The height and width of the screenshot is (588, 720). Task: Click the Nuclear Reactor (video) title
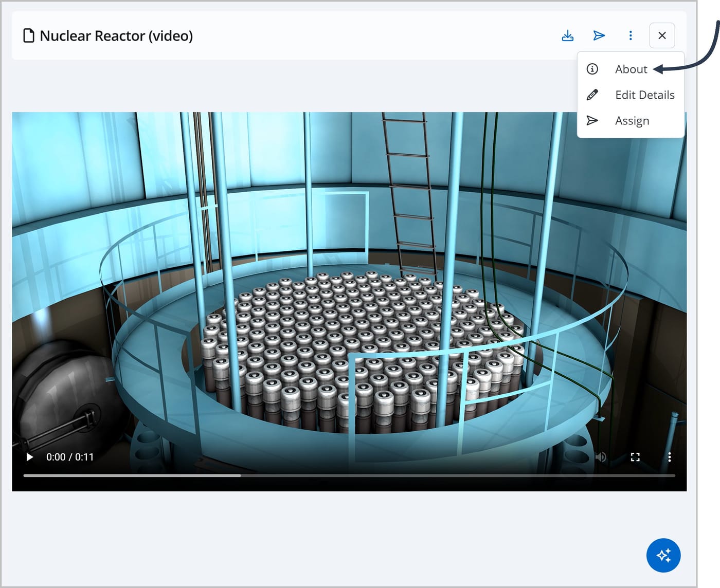pos(116,36)
